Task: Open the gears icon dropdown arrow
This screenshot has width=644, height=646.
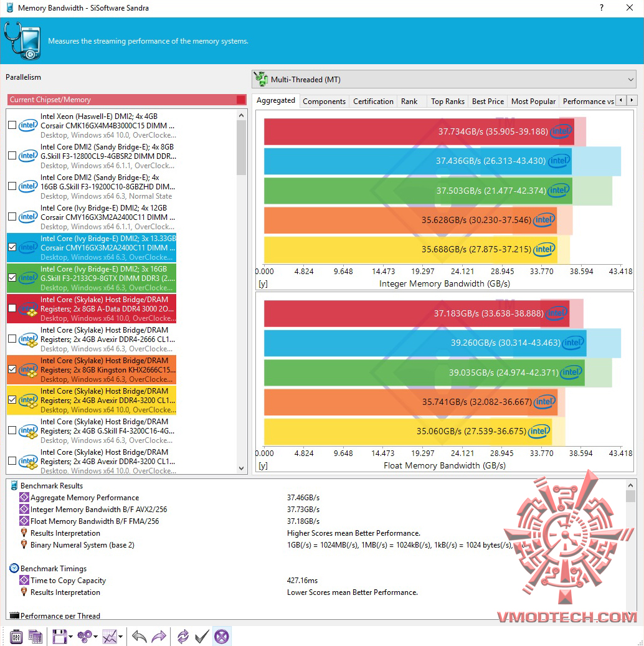Action: click(95, 637)
